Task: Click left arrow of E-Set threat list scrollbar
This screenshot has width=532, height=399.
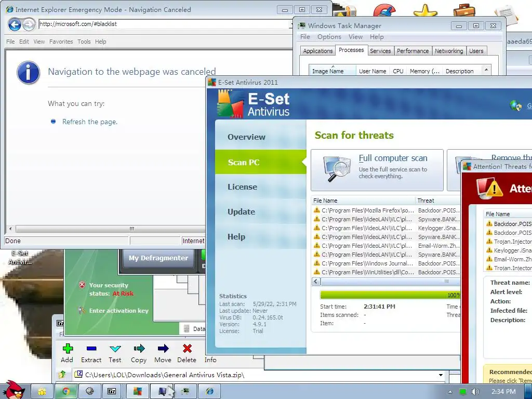Action: [316, 281]
